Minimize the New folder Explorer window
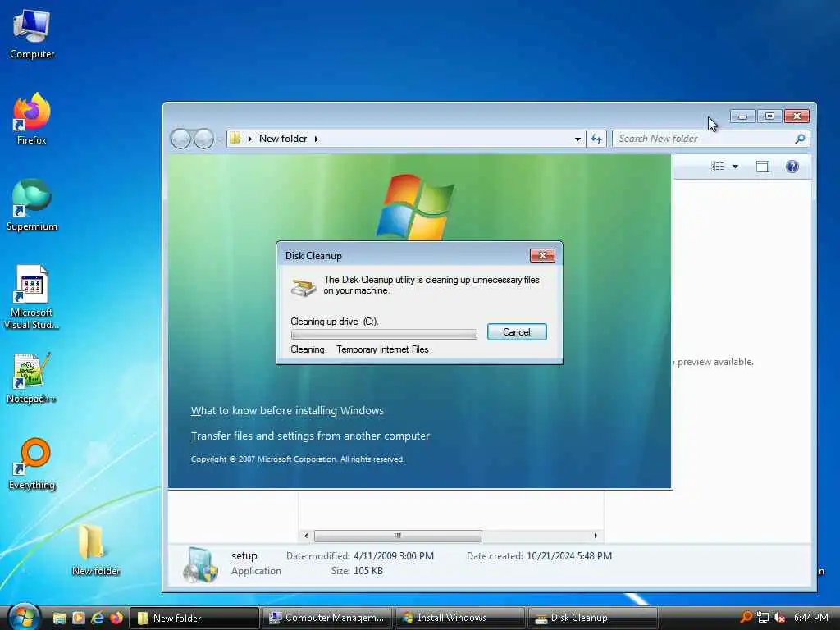840x630 pixels. 742,116
